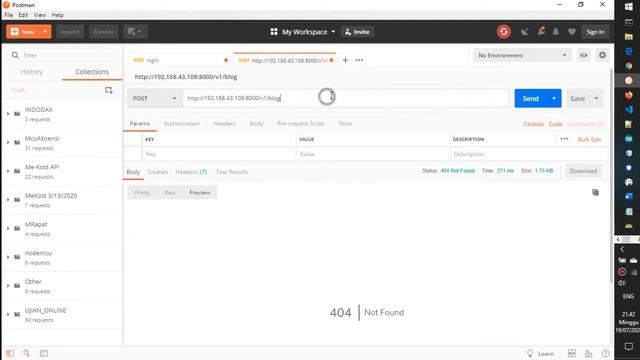Open the request Headers tab
Screen dimensions: 640x360
click(x=224, y=123)
